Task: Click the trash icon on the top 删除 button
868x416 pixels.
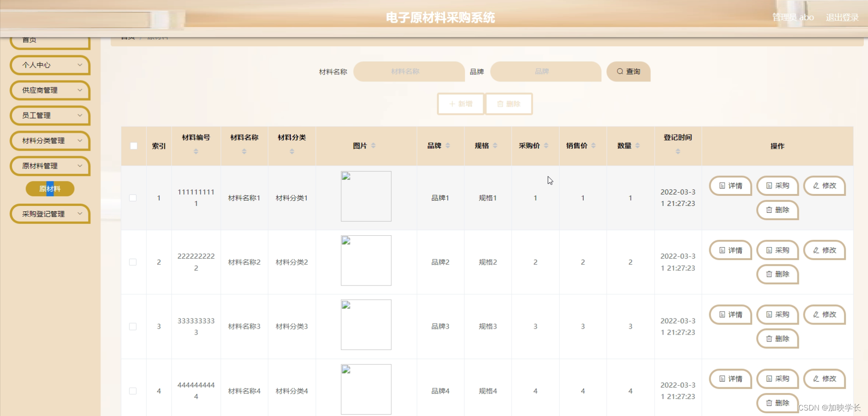Action: (501, 104)
